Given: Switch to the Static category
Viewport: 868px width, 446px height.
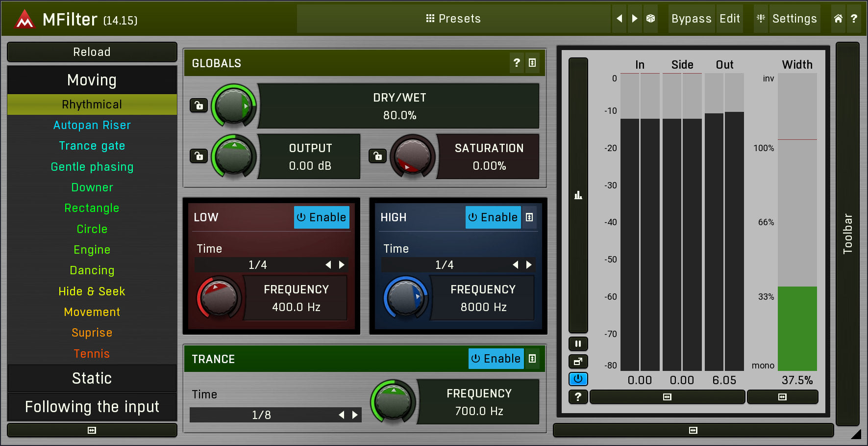Looking at the screenshot, I should click(x=92, y=378).
